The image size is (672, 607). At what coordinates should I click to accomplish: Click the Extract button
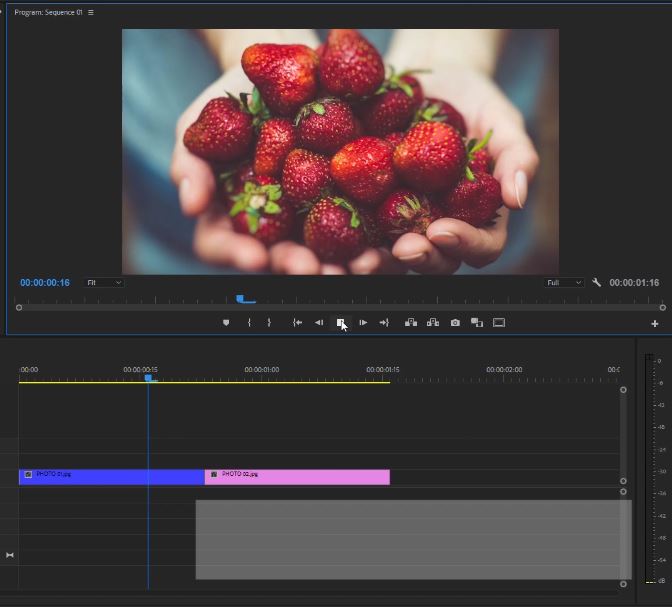pyautogui.click(x=433, y=323)
